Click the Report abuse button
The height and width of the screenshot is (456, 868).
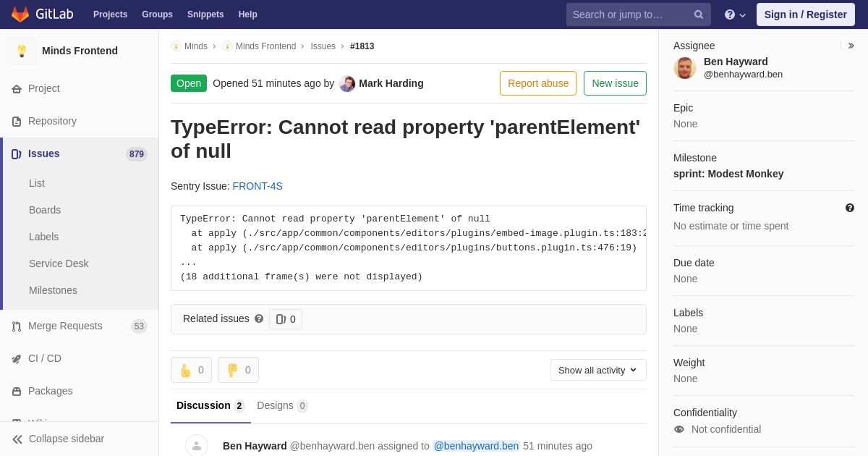pyautogui.click(x=538, y=83)
